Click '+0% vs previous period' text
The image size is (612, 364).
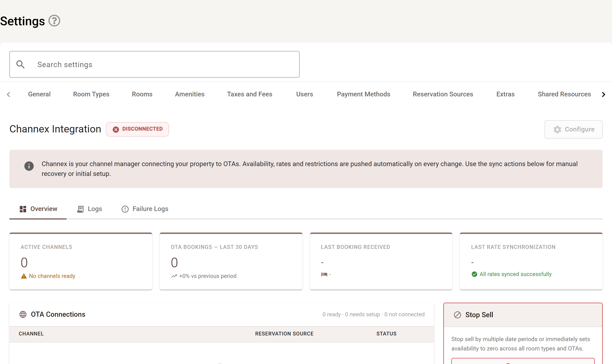pyautogui.click(x=208, y=276)
